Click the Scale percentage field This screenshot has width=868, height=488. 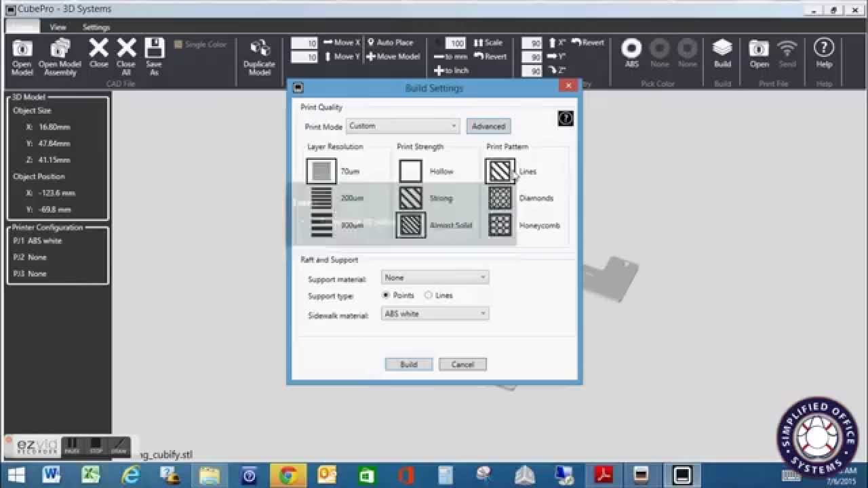456,43
